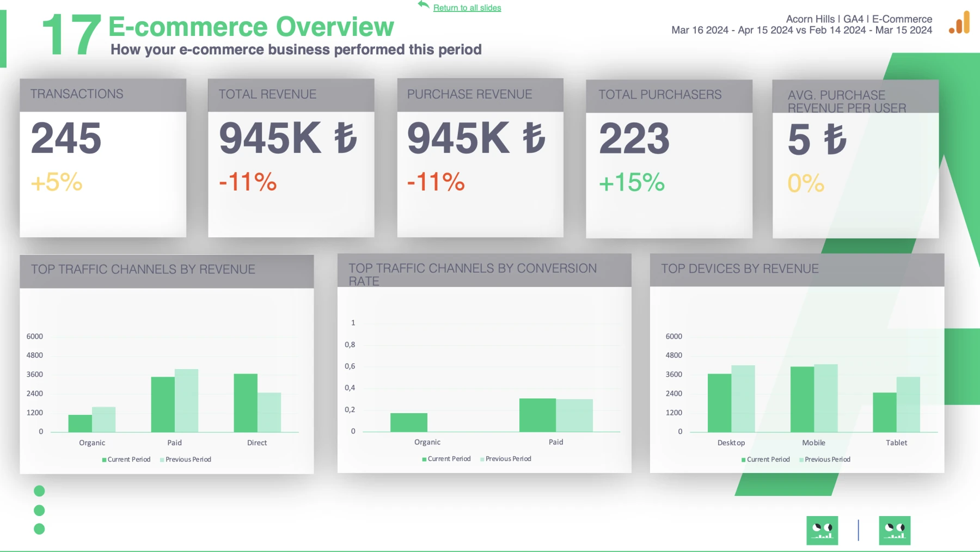Click the orange Google Analytics logo icon
980x552 pixels.
coord(959,23)
